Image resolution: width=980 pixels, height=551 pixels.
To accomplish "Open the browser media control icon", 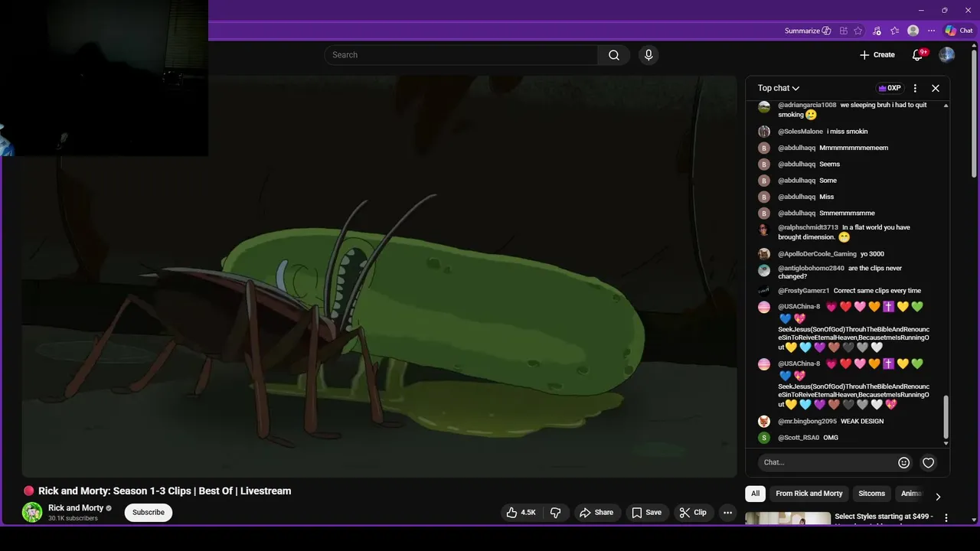I will (x=877, y=31).
